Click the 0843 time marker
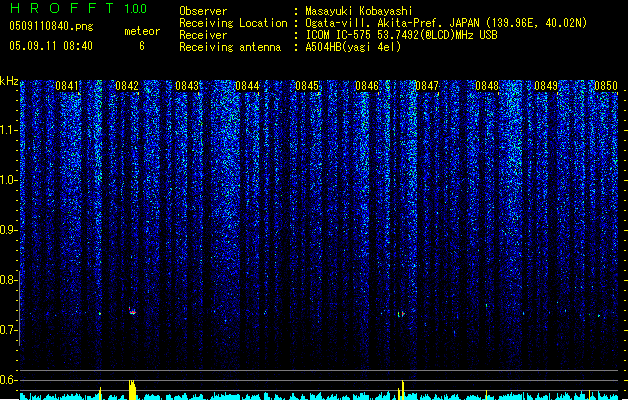Image resolution: width=629 pixels, height=400 pixels. point(187,86)
